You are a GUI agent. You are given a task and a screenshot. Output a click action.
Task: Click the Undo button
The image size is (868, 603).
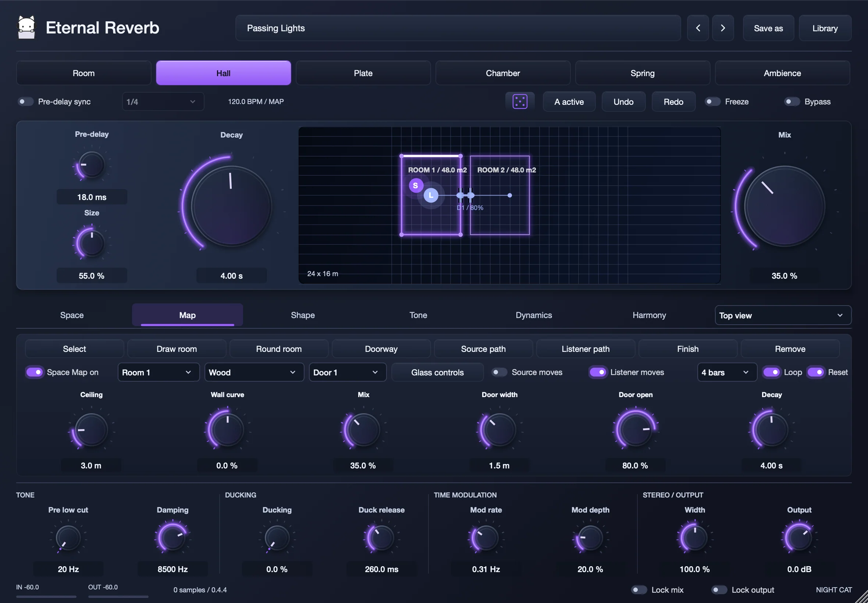pyautogui.click(x=623, y=101)
